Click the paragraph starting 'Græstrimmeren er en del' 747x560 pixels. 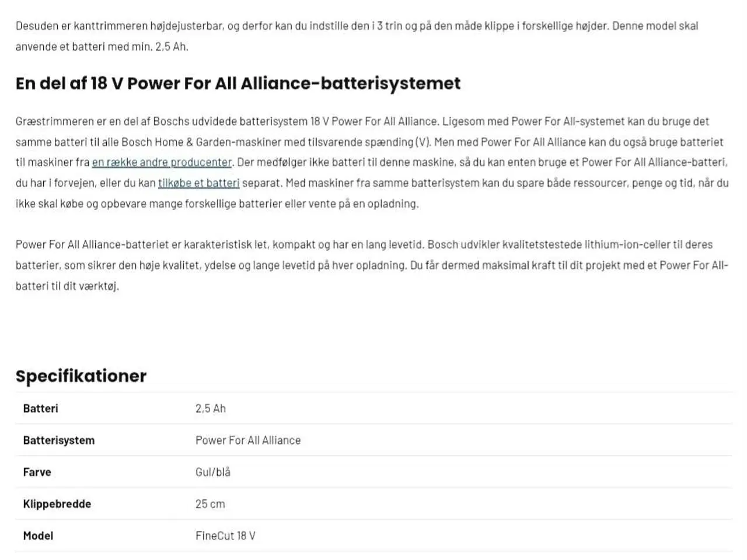pos(372,163)
